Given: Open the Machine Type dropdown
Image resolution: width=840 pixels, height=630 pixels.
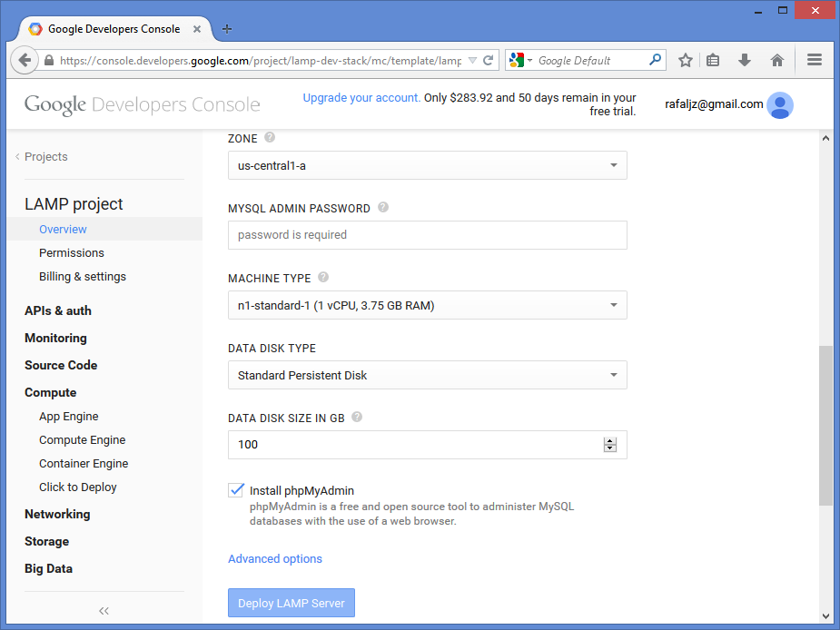Looking at the screenshot, I should coord(428,305).
